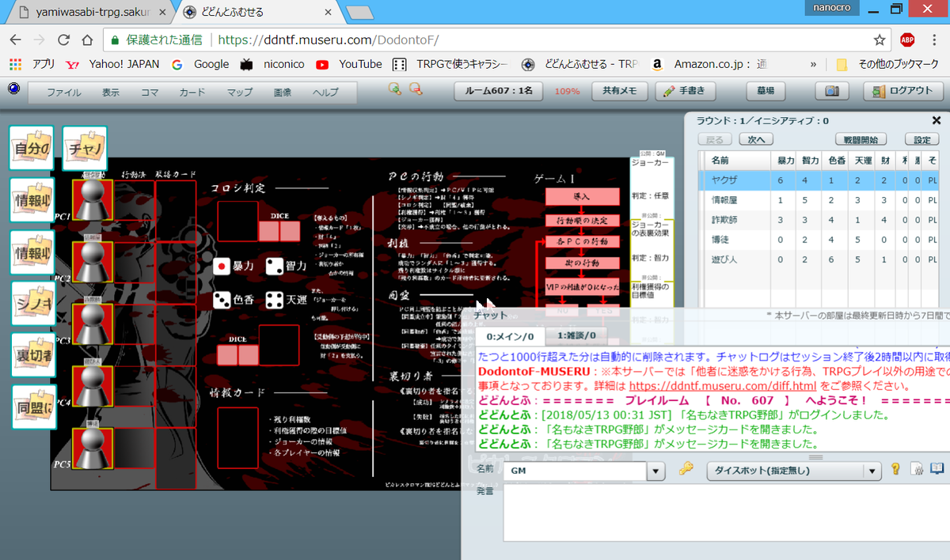Open the second 情報 memo note
Screen dimensions: 950x560
(32, 252)
